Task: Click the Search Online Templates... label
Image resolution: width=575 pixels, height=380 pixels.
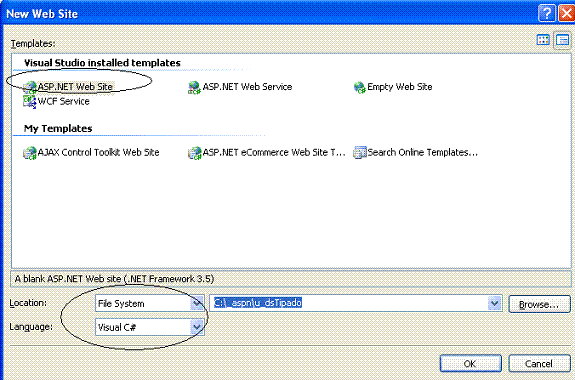Action: pos(422,153)
